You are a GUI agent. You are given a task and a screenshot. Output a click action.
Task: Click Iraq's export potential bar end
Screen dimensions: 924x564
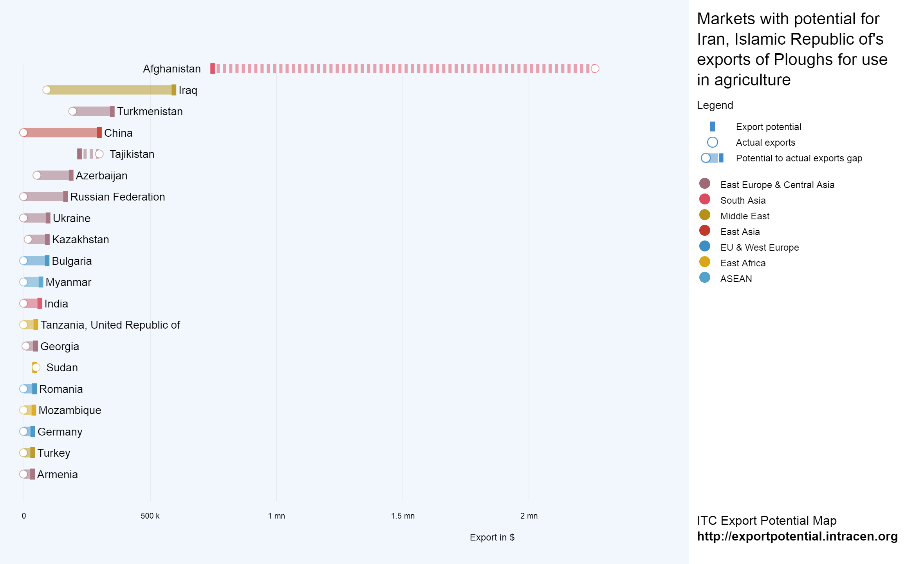click(x=174, y=90)
